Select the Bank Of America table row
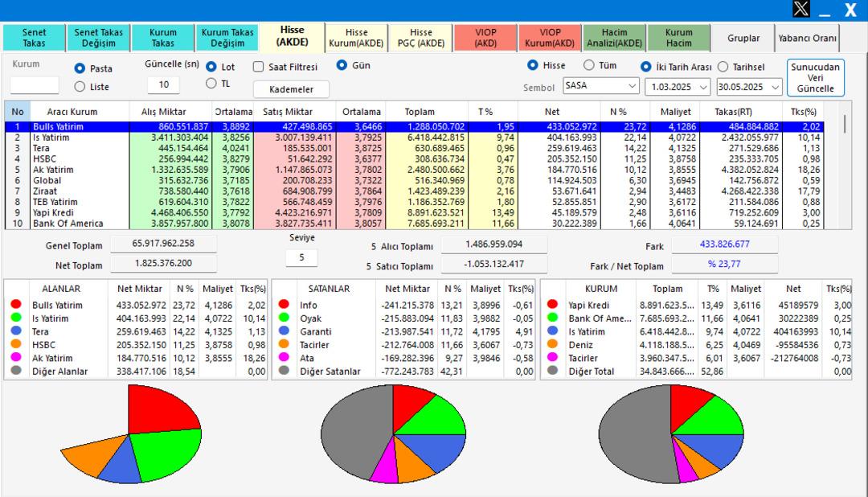 (414, 224)
